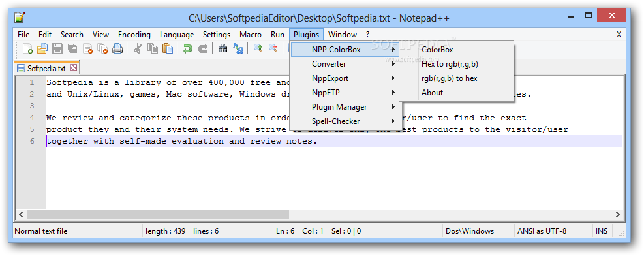Open the Run menu
This screenshot has height=256, width=644.
click(x=278, y=35)
